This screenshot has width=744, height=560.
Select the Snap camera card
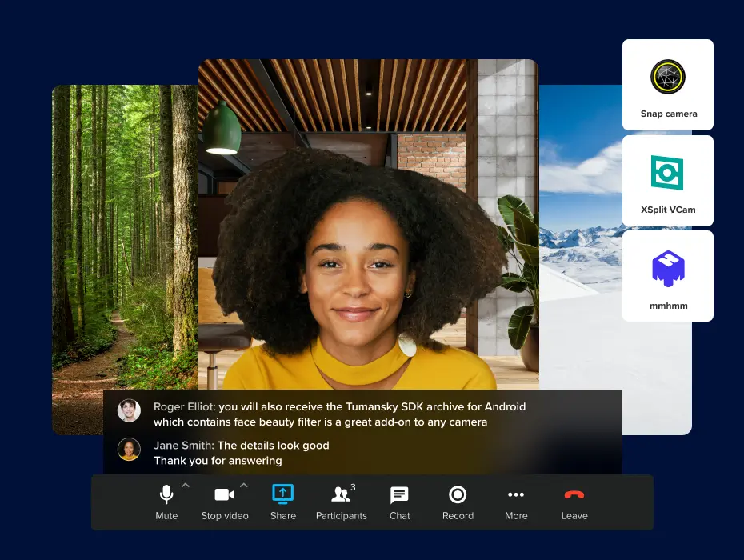[x=668, y=85]
